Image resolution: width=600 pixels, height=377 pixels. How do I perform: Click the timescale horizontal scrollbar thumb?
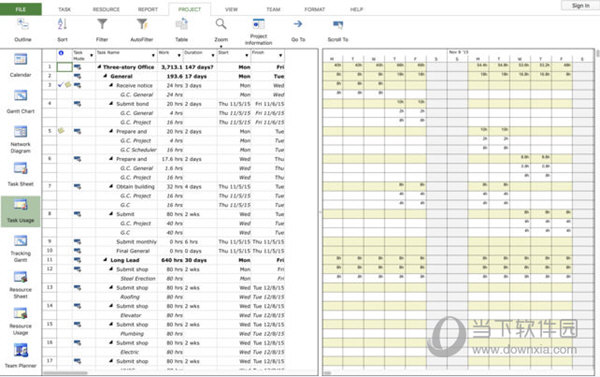tap(328, 373)
